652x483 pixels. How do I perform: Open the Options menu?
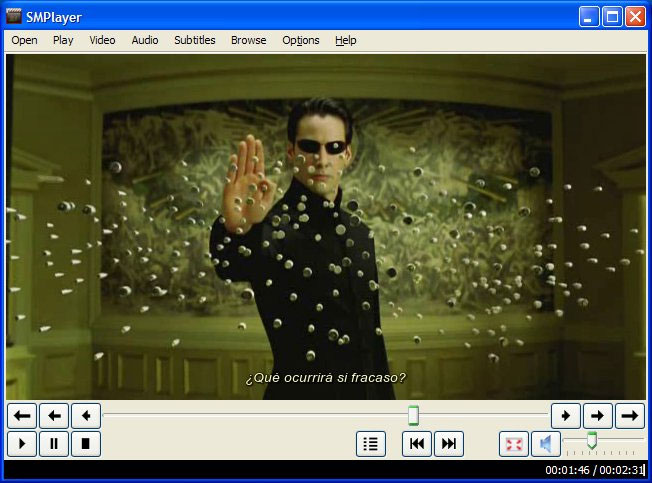pos(300,40)
